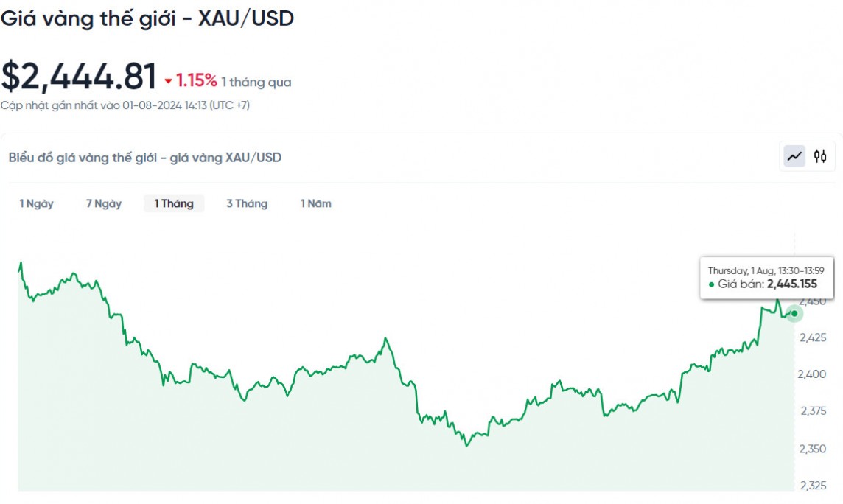The height and width of the screenshot is (504, 843).
Task: Click chart title Biểu đồ giá vàng thế giới
Action: pyautogui.click(x=145, y=157)
